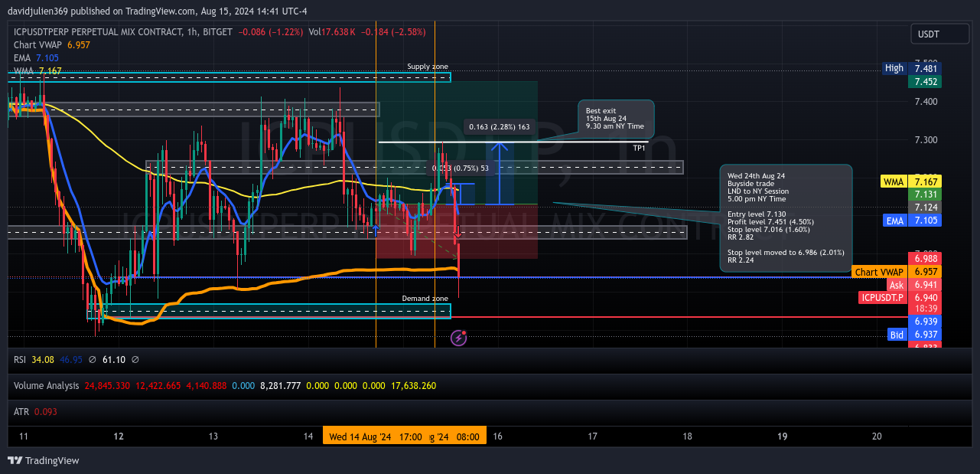Click the 7.452 green price tag
Screen dimensions: 980x474
pos(924,81)
